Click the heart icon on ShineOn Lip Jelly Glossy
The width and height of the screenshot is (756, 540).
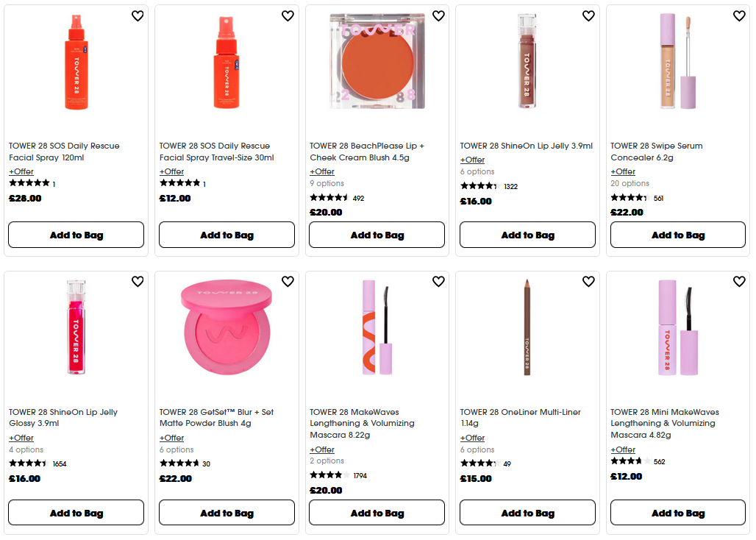pos(138,282)
